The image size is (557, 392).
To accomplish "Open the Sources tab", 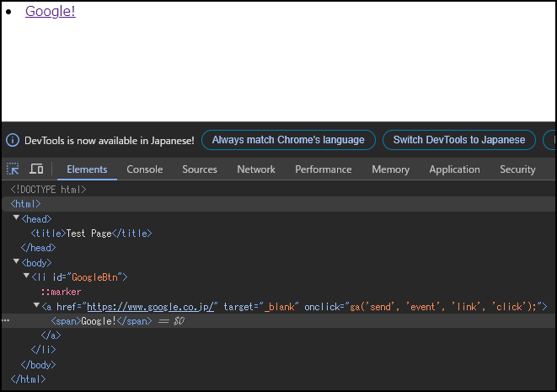I will [x=200, y=169].
